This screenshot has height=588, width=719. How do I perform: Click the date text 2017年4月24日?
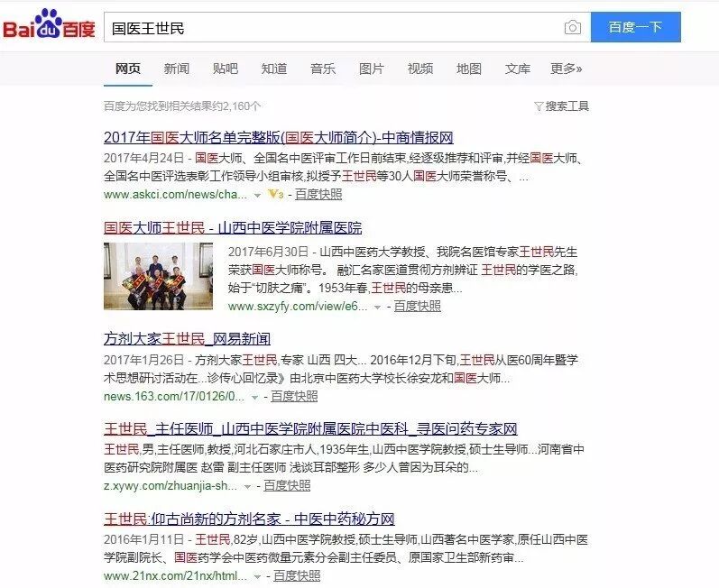tap(144, 158)
